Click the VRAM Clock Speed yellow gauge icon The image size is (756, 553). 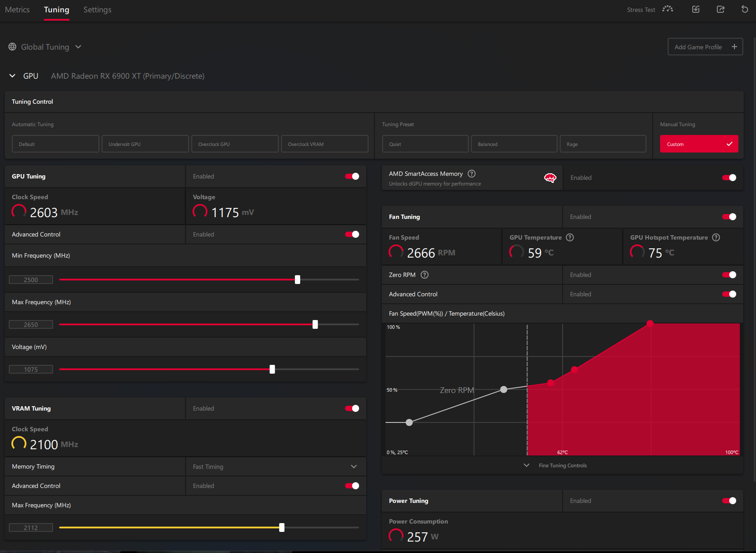(x=19, y=444)
